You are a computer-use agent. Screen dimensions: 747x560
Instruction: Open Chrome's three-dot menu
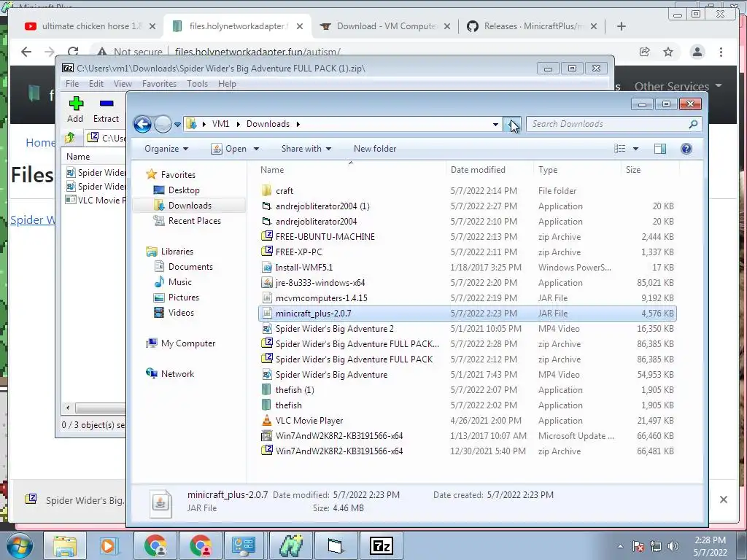click(721, 52)
